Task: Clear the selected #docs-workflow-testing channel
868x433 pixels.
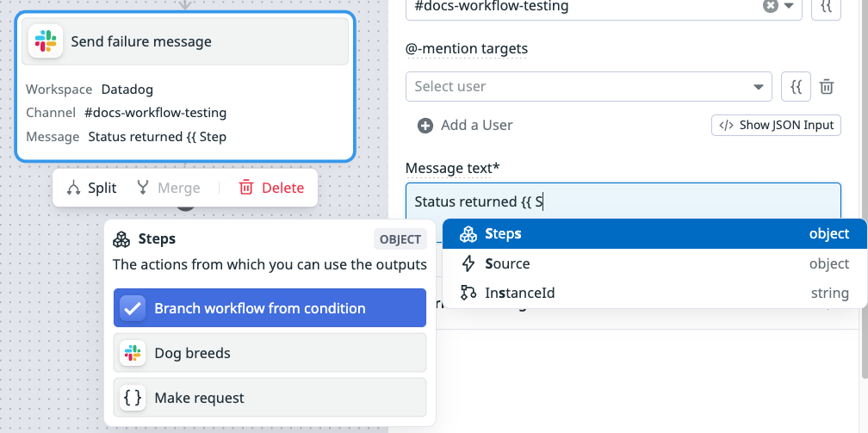Action: tap(770, 6)
